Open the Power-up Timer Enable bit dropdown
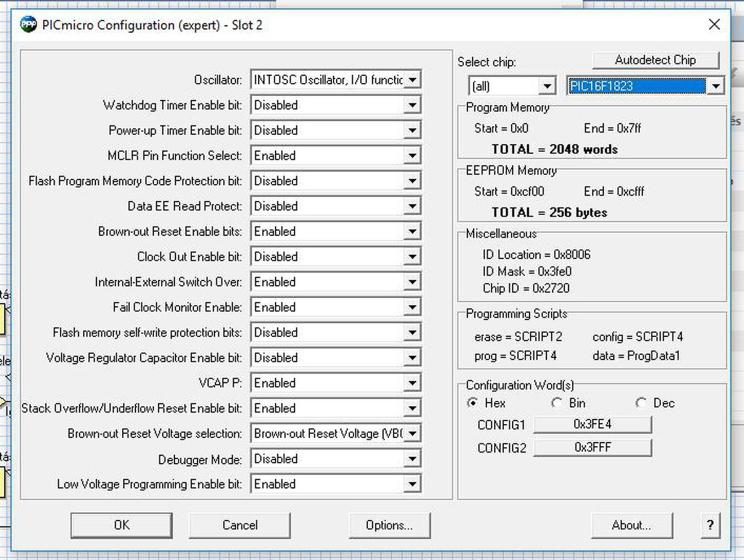This screenshot has height=560, width=744. (336, 130)
